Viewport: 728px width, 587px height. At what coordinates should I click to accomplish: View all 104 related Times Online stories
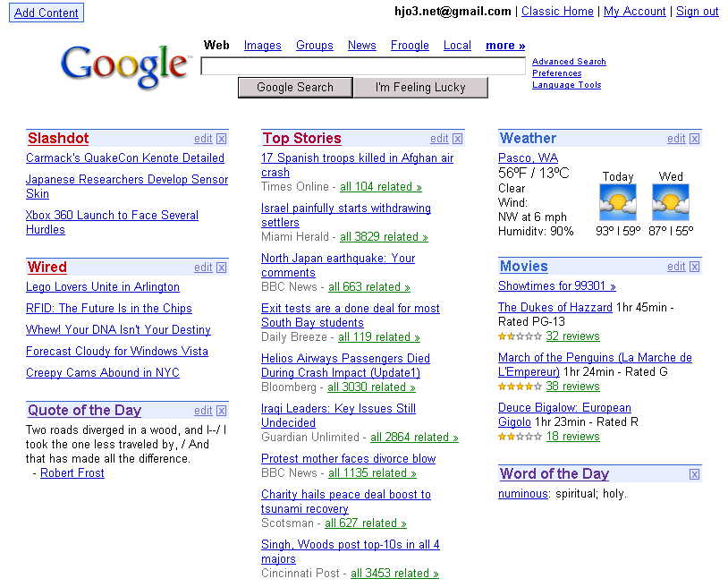click(x=381, y=187)
